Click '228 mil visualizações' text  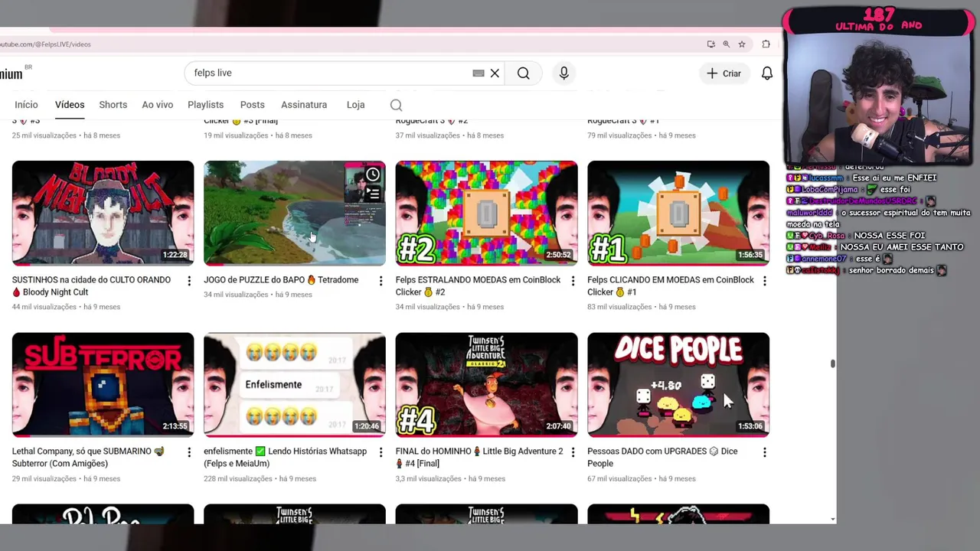pyautogui.click(x=238, y=479)
